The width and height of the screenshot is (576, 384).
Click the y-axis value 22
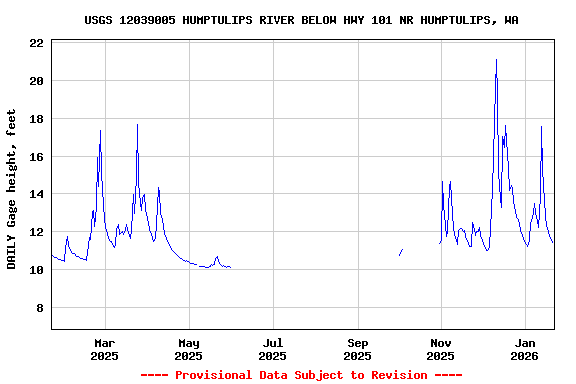pos(36,43)
